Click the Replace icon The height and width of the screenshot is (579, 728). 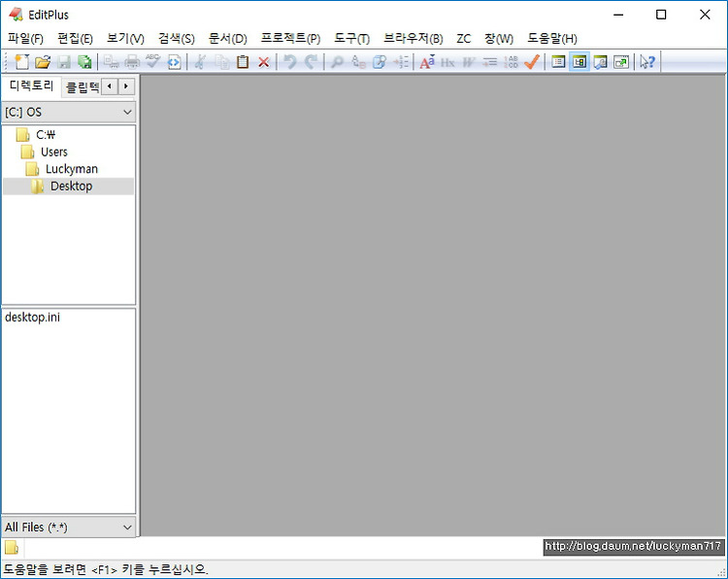(358, 62)
